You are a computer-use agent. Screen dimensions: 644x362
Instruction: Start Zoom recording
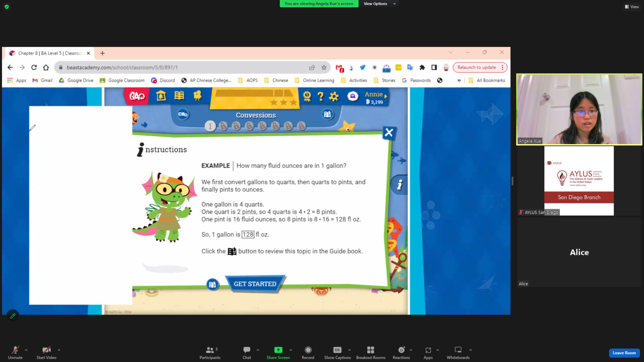(308, 353)
